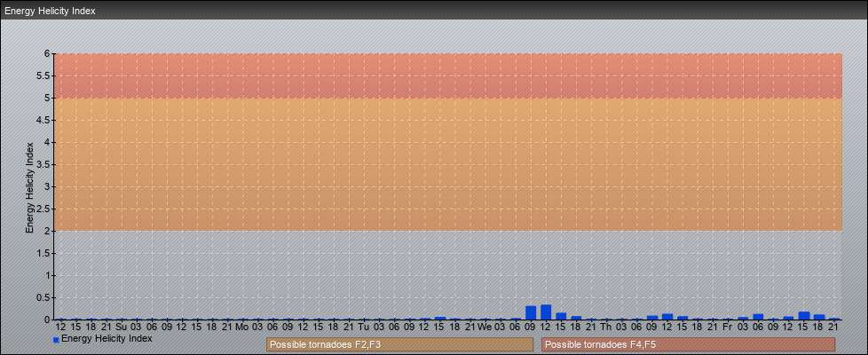This screenshot has height=355, width=868.
Task: Click the vertical Energy Helicity Index axis title
Action: (x=30, y=187)
